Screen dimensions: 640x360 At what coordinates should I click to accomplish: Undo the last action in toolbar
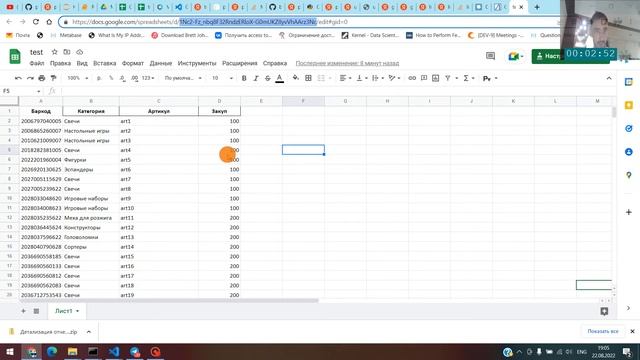tap(18, 78)
